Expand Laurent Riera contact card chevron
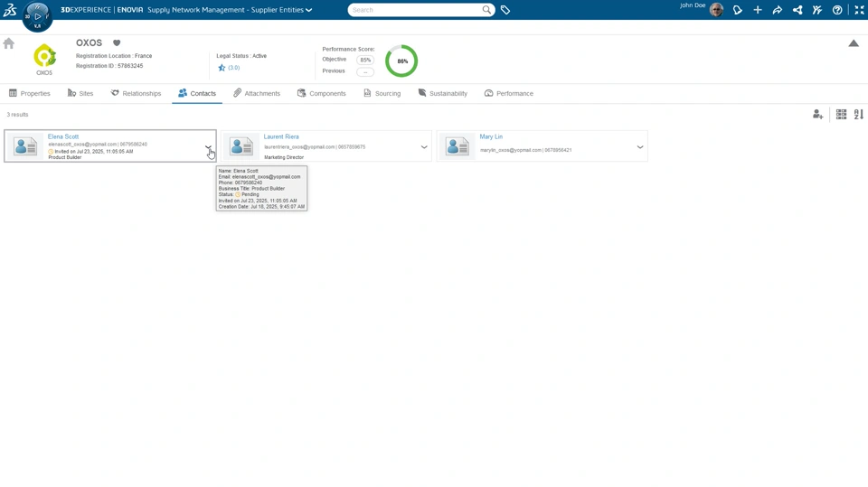 [424, 147]
